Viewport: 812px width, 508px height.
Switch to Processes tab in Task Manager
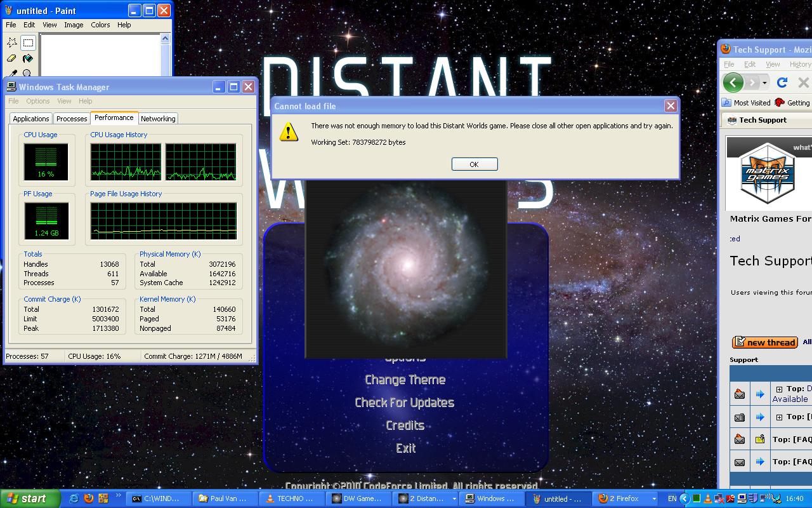pos(72,119)
